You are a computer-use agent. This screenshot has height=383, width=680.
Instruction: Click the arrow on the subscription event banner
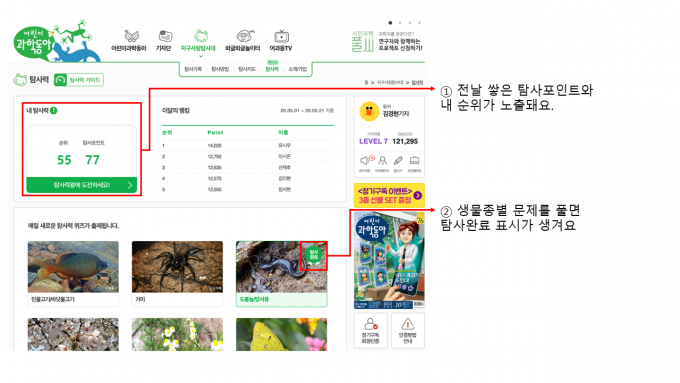pyautogui.click(x=418, y=196)
